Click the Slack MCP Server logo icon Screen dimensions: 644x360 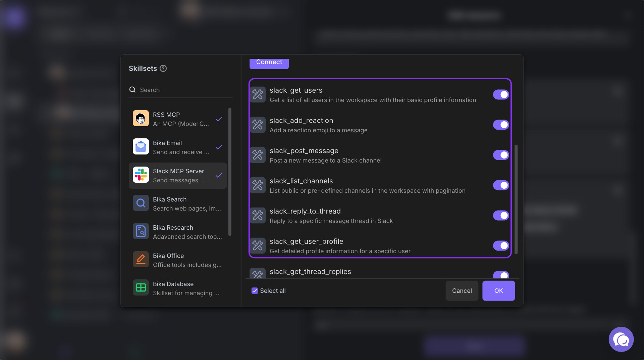141,175
